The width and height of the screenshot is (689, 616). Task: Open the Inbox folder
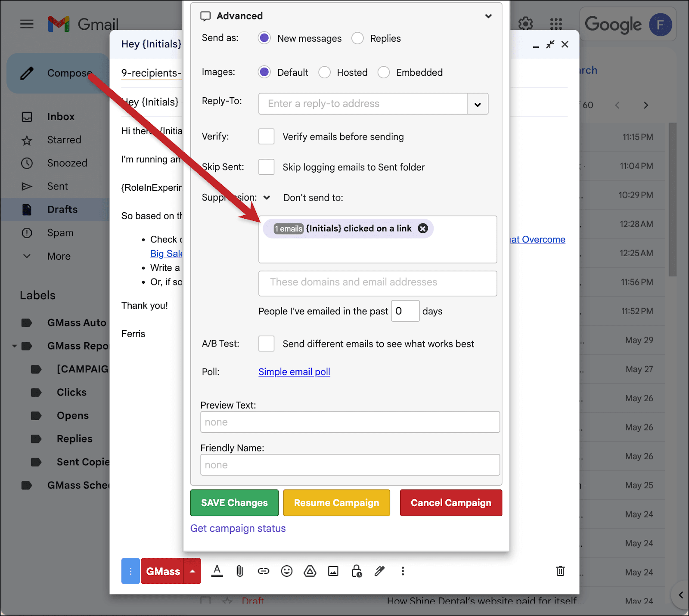point(61,117)
